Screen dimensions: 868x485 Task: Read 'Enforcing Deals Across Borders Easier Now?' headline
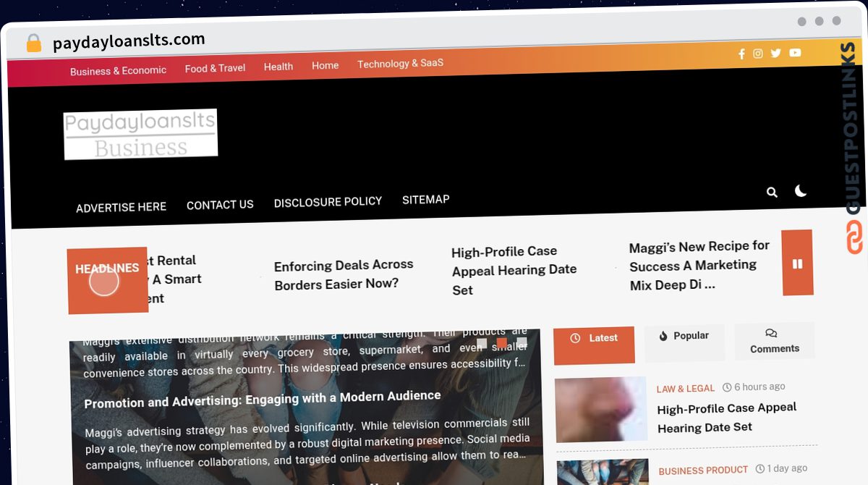[x=344, y=274]
